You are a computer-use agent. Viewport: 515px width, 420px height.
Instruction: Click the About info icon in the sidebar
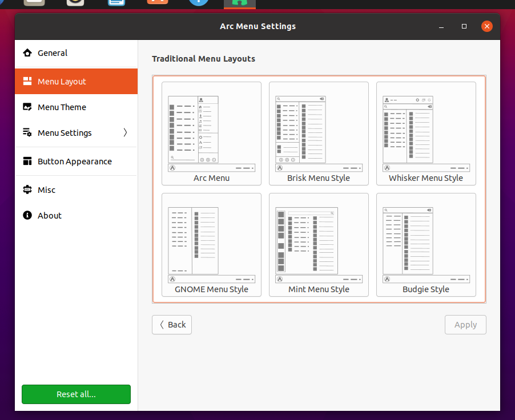27,215
